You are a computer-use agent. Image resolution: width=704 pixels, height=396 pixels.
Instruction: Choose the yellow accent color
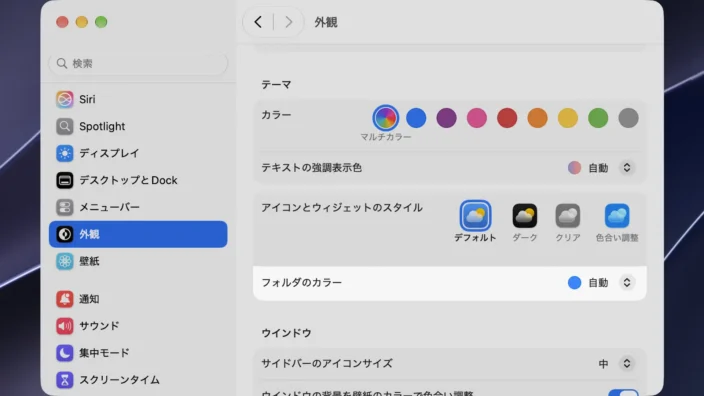coord(568,118)
